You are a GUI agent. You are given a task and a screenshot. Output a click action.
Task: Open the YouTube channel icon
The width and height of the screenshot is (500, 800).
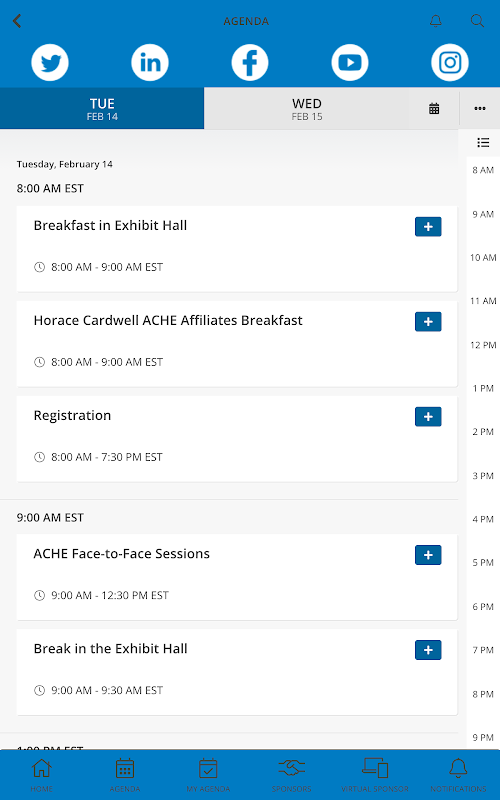click(350, 63)
